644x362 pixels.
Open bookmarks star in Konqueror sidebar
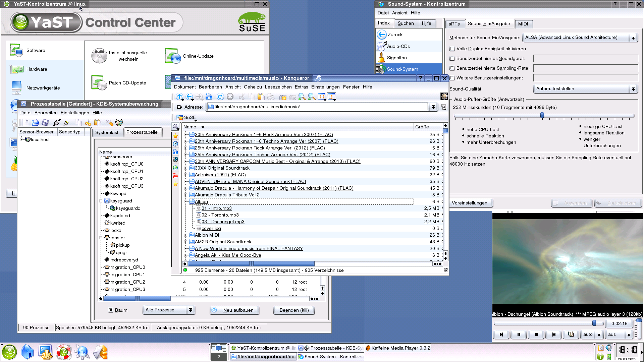[175, 136]
